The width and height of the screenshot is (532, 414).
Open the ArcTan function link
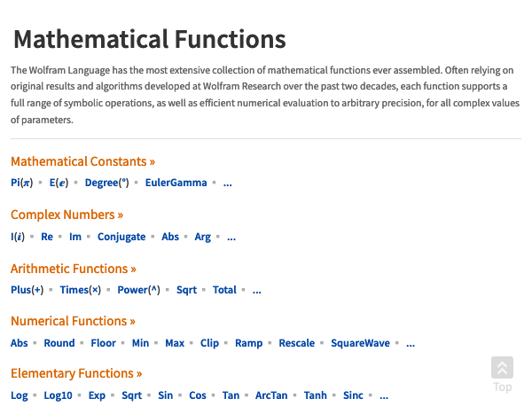[271, 395]
